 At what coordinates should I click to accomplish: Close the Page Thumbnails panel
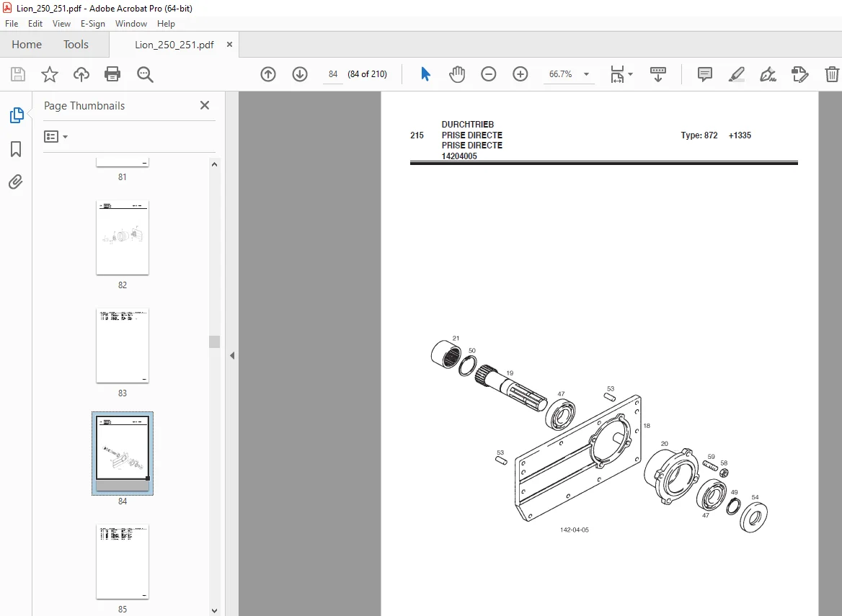[x=205, y=105]
